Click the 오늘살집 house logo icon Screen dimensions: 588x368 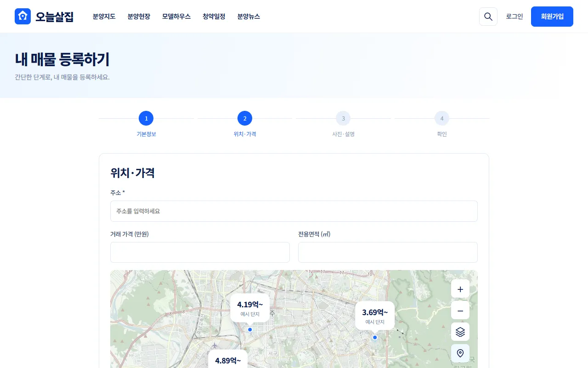23,17
